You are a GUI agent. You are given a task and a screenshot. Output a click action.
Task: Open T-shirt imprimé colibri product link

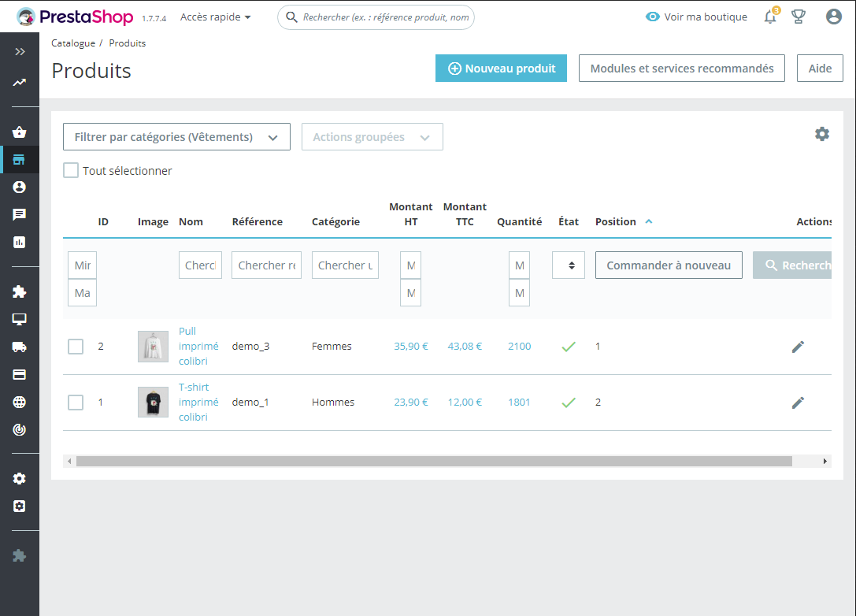(x=198, y=402)
